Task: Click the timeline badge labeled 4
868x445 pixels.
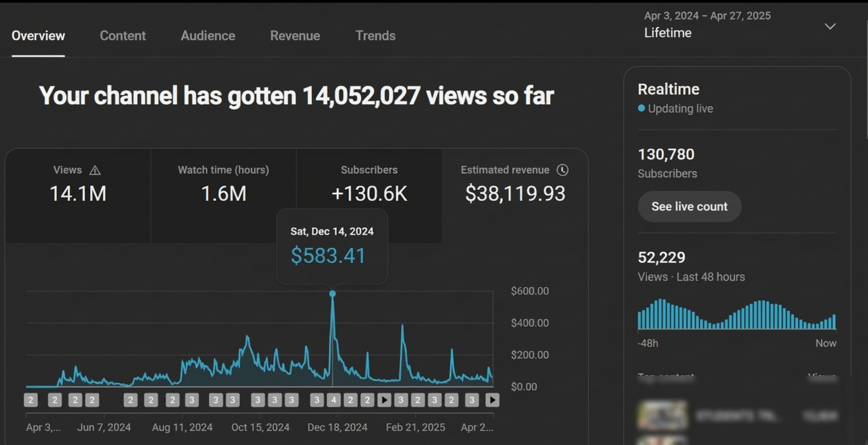Action: tap(334, 400)
